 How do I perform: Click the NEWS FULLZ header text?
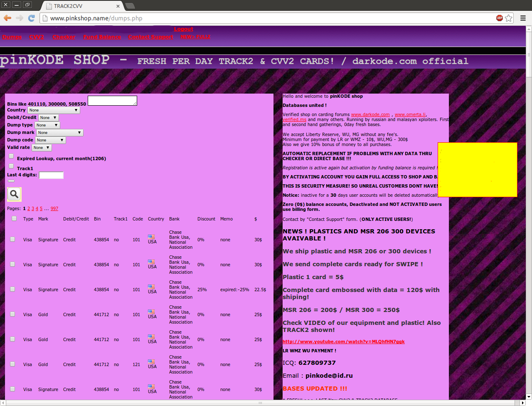[195, 37]
